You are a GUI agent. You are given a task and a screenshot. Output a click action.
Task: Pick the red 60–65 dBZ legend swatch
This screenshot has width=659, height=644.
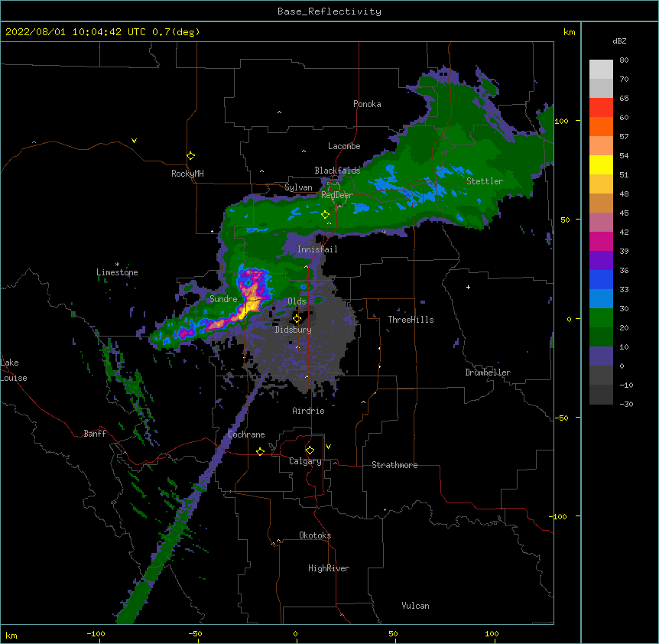coord(601,108)
